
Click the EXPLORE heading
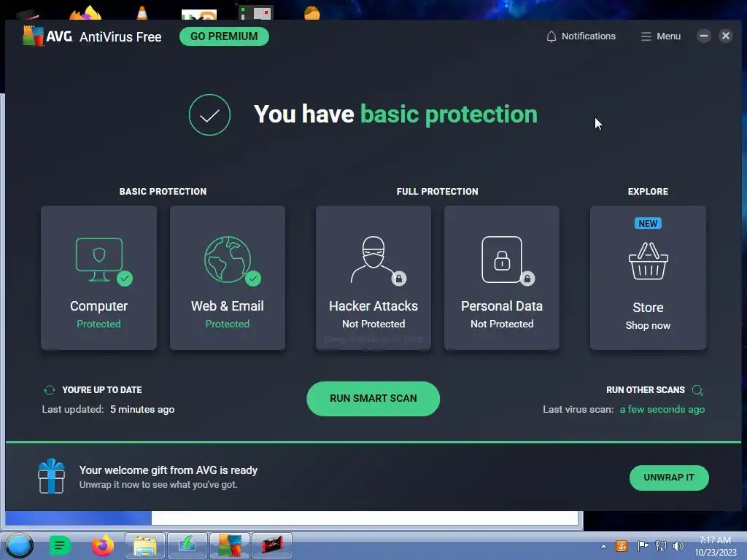coord(648,192)
